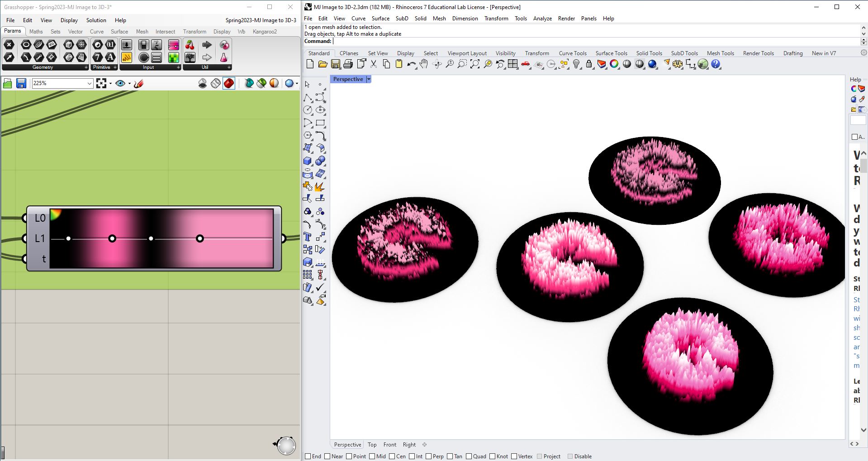Open the Zoom Extents options dropdown arrow in Grasshopper
Image resolution: width=868 pixels, height=461 pixels.
click(x=110, y=83)
